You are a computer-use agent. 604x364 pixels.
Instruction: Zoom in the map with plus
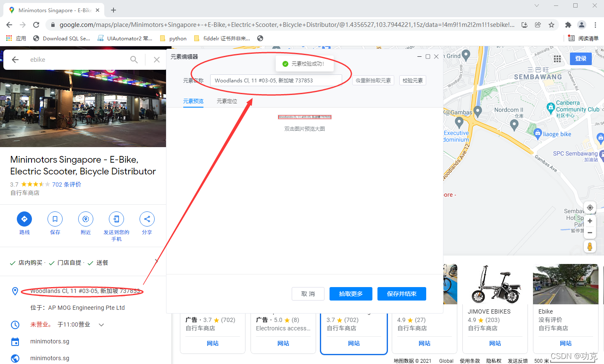[x=590, y=221]
